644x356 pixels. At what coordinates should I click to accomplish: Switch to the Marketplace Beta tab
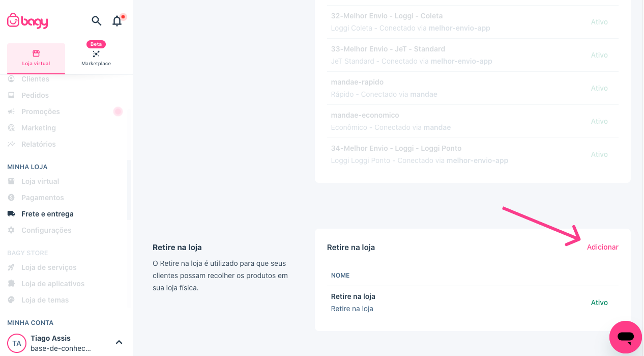(x=96, y=57)
